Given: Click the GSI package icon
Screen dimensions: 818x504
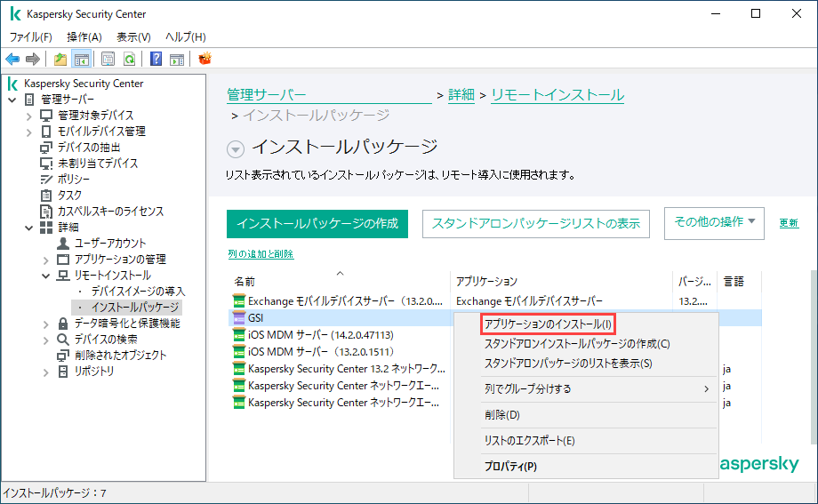Looking at the screenshot, I should [239, 317].
